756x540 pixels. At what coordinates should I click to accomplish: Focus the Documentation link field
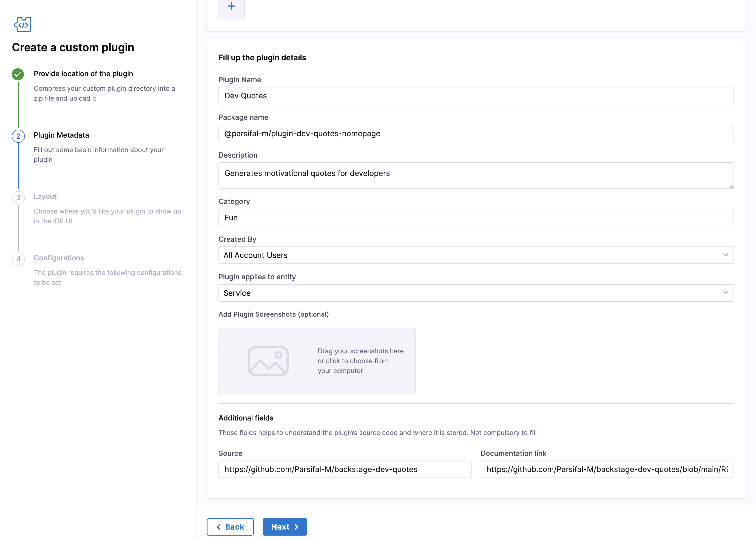click(x=607, y=469)
